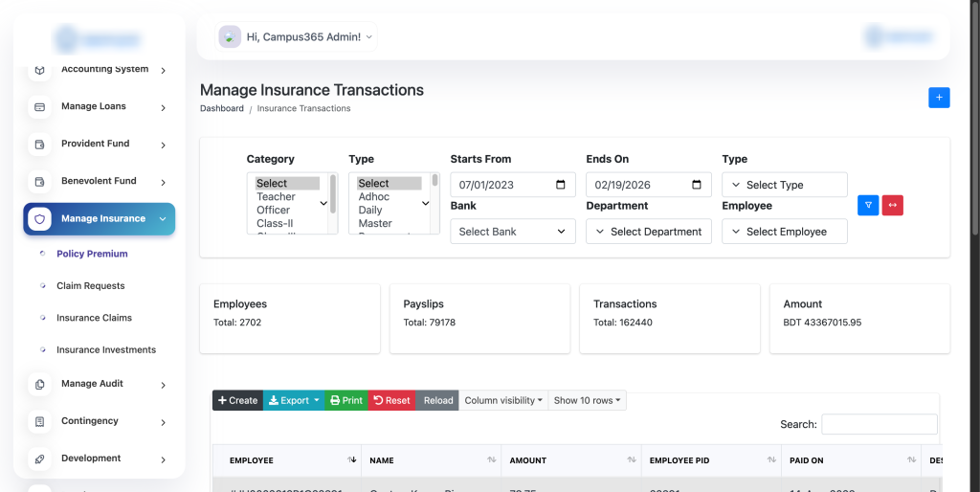
Task: Click the blue plus add button
Action: pyautogui.click(x=939, y=98)
